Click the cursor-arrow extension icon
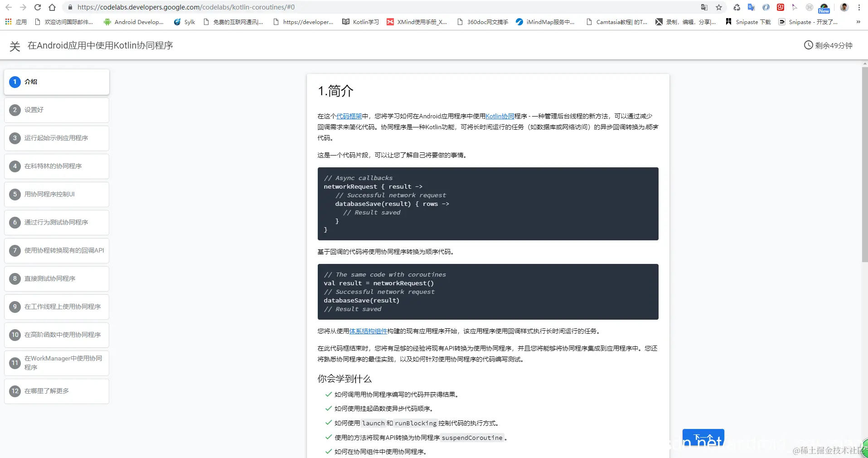The width and height of the screenshot is (868, 458). tap(796, 7)
